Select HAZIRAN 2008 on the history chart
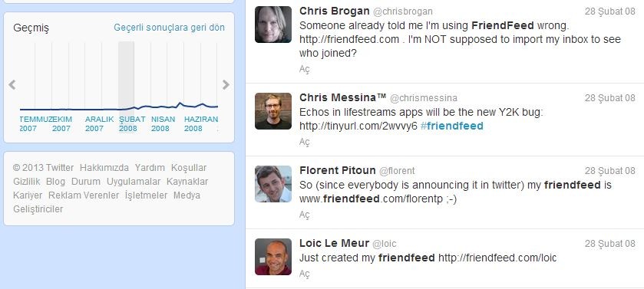 click(201, 123)
